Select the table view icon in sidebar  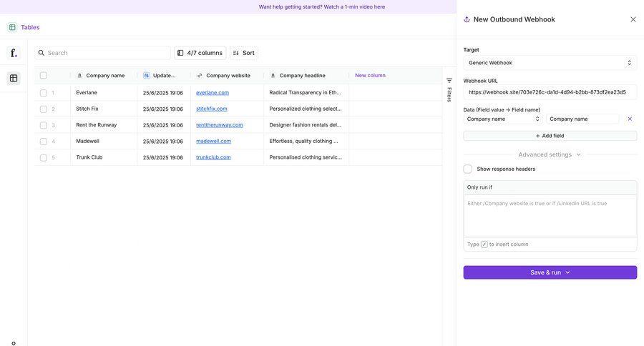[14, 78]
